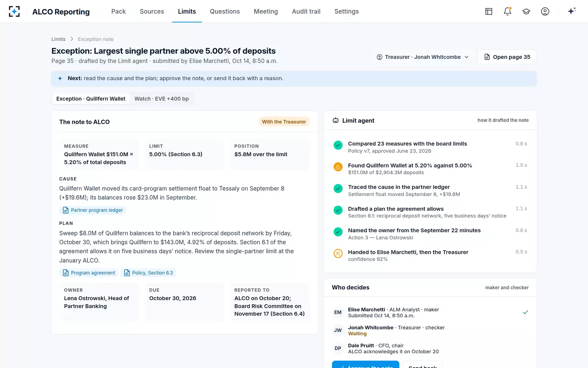This screenshot has width=588, height=368.
Task: Select the Exception · Quillfern Wallet tab
Action: pos(91,99)
